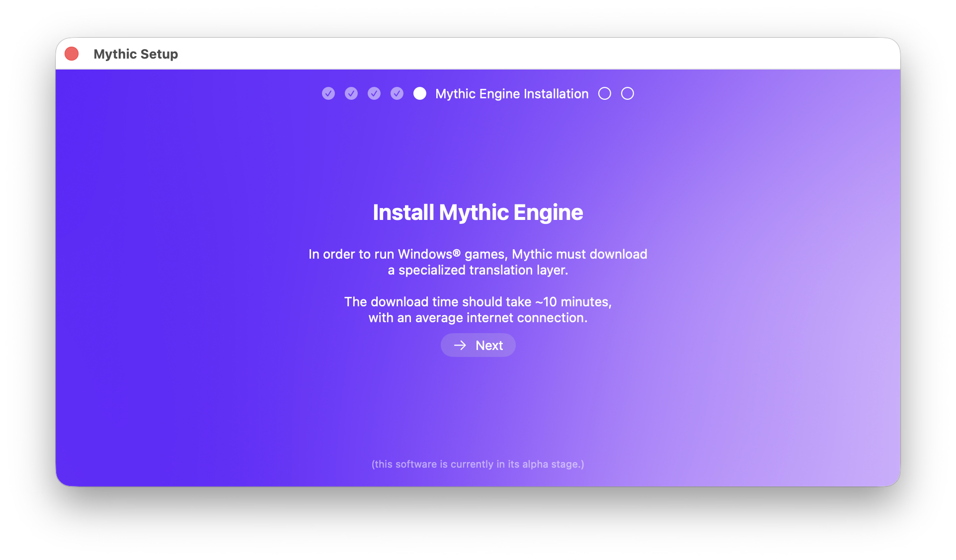The width and height of the screenshot is (956, 560).
Task: Click the Mythic Engine Installation step label
Action: 511,93
